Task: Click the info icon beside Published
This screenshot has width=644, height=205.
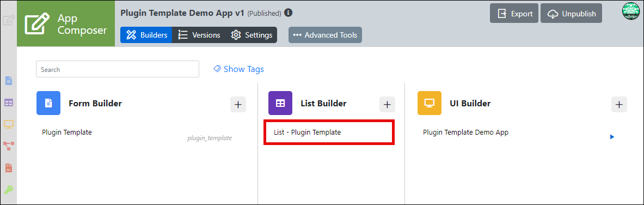Action: tap(289, 13)
